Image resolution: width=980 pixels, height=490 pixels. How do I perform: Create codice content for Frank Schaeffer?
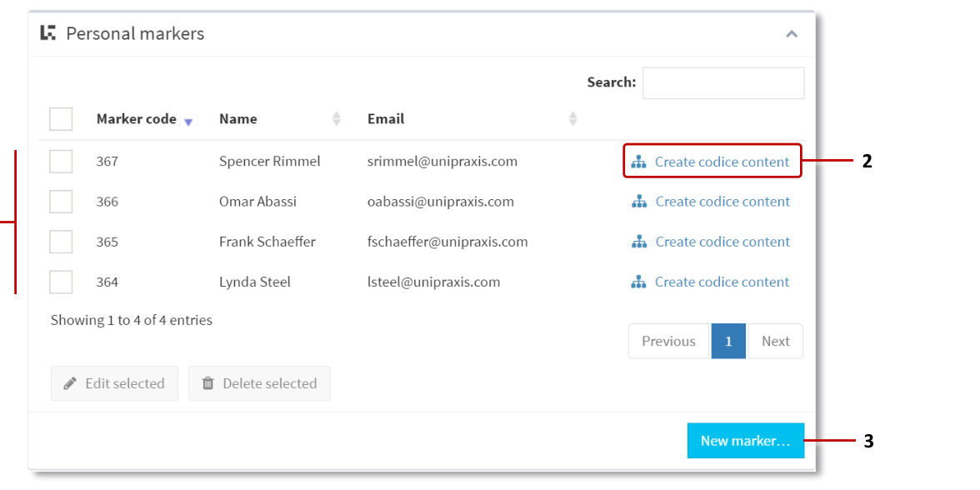pos(722,242)
